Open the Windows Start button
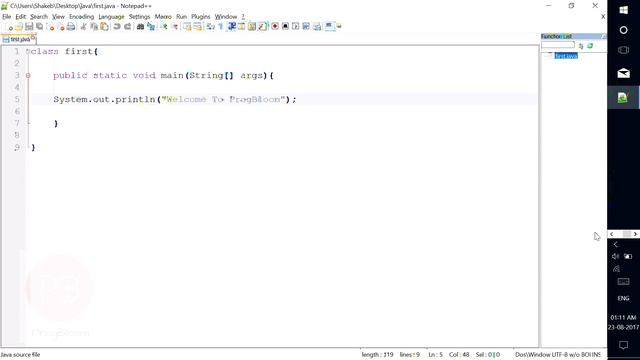 [623, 10]
